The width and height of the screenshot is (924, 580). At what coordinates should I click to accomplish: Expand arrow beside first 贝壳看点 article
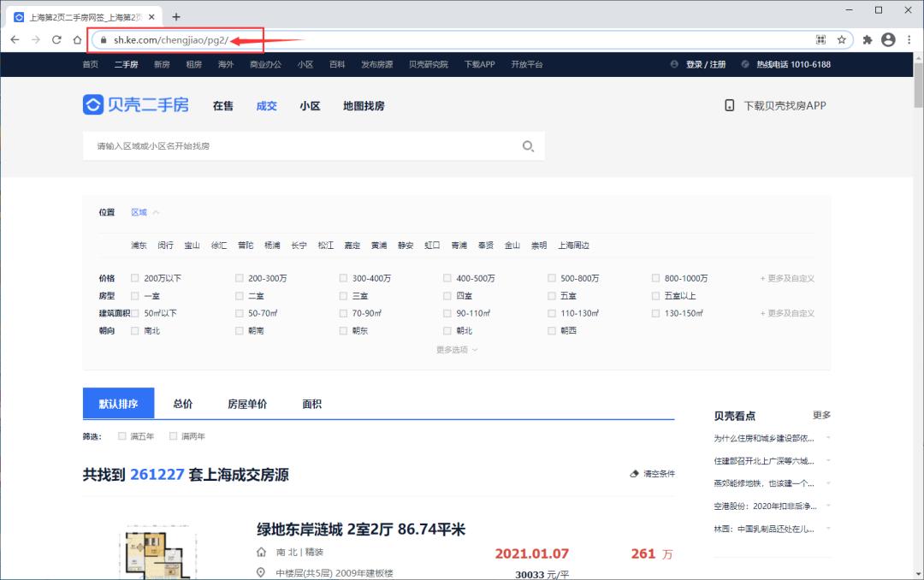click(828, 438)
